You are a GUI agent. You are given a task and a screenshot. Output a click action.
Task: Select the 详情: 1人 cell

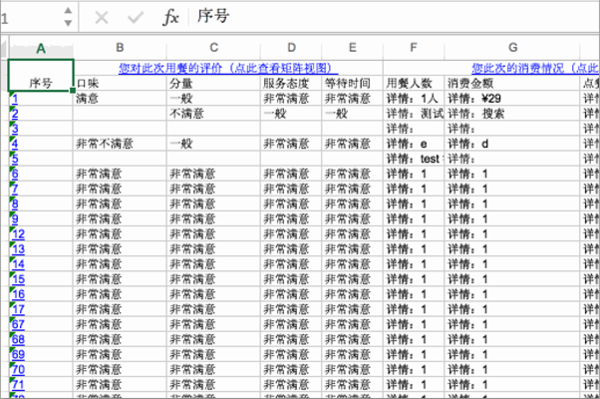414,99
